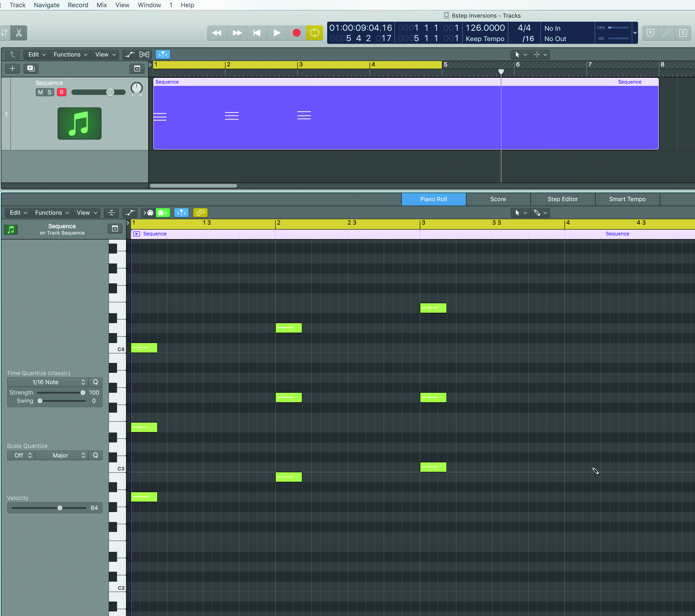Click the tuner icon in control bar
Viewport: 695px width, 616px height.
coord(667,33)
